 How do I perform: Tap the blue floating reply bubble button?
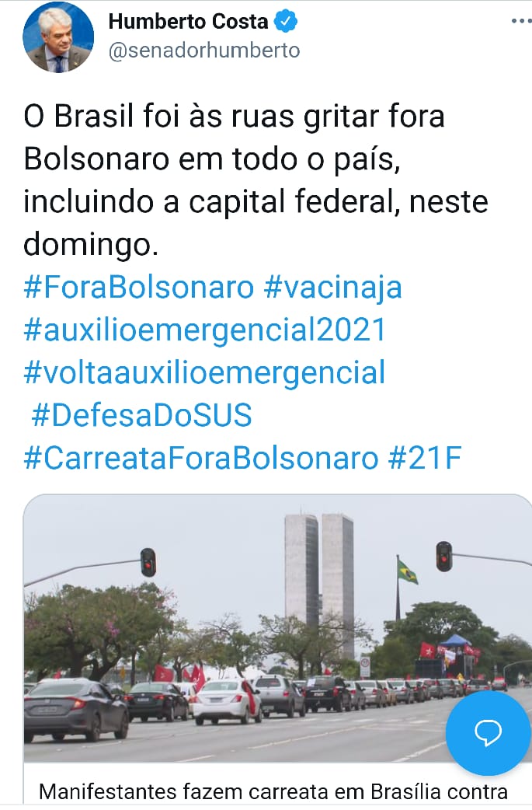tap(488, 732)
